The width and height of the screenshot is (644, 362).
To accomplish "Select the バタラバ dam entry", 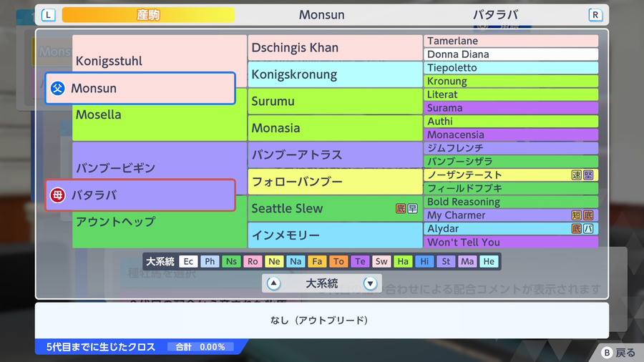I will 140,195.
